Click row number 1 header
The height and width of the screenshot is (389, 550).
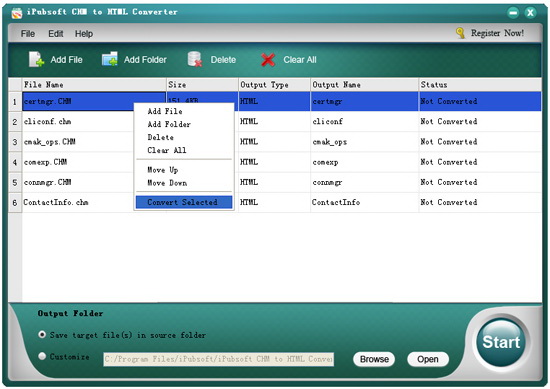tap(15, 101)
